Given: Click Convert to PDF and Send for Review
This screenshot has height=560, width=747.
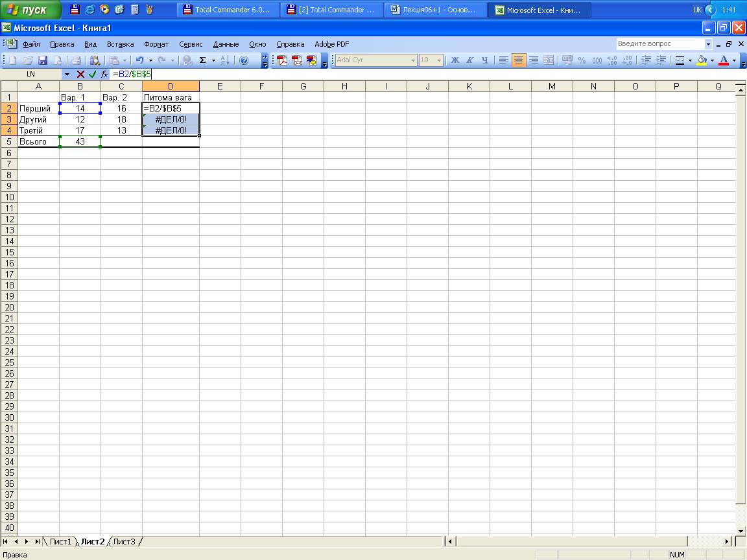Looking at the screenshot, I should [x=312, y=60].
